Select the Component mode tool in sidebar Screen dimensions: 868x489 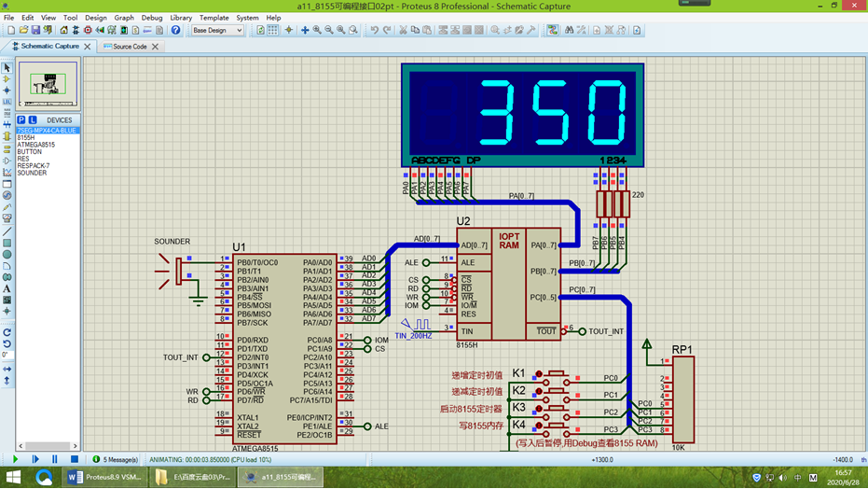[x=7, y=78]
